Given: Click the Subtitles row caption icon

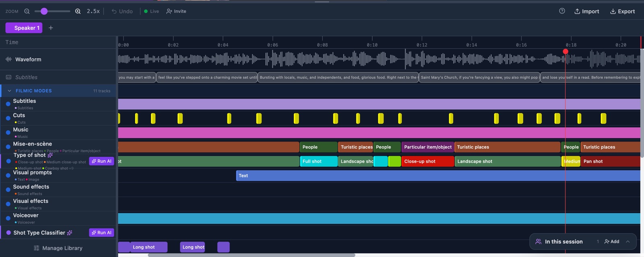Looking at the screenshot, I should point(8,77).
